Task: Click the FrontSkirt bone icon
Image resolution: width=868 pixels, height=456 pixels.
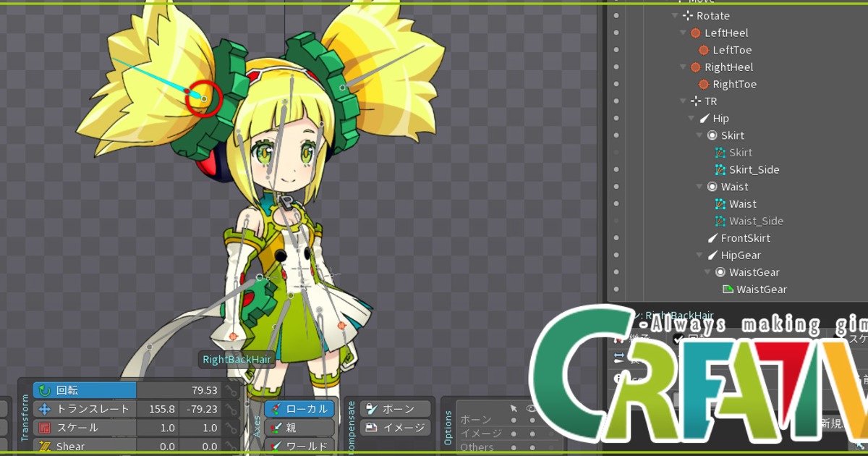Action: 712,238
